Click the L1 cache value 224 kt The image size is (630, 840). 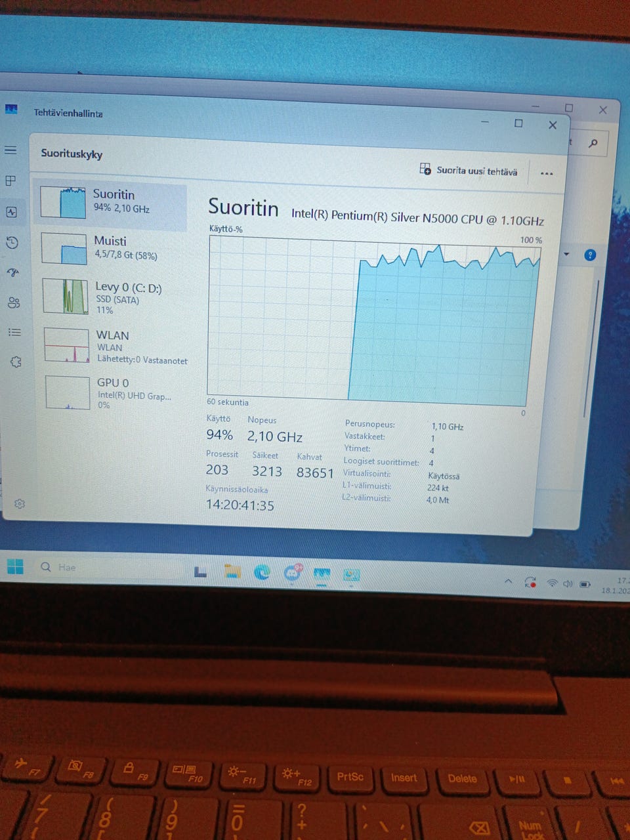pos(438,488)
